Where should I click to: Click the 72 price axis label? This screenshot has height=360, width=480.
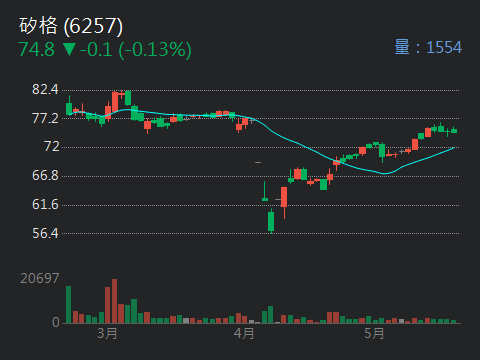(52, 147)
